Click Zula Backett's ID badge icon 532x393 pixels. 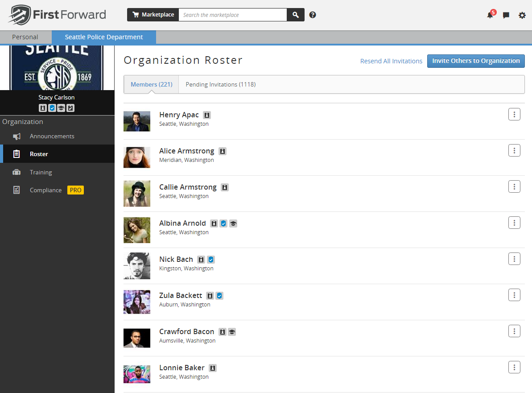(x=210, y=296)
